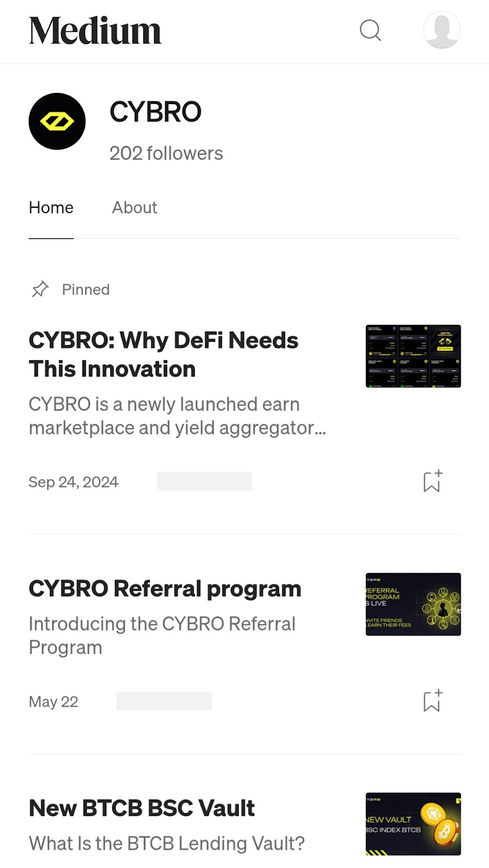This screenshot has width=489, height=868.
Task: Click the DeFi innovation article thumbnail
Action: tap(413, 356)
